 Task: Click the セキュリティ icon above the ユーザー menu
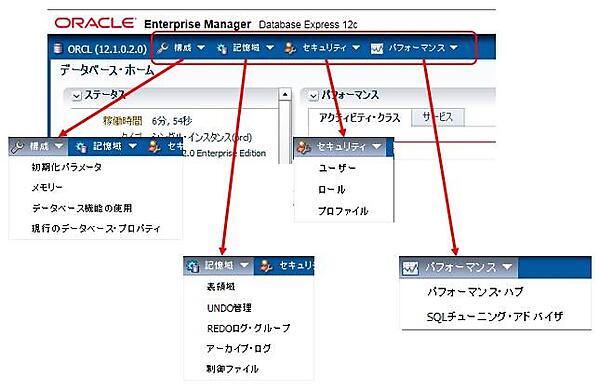[x=304, y=147]
